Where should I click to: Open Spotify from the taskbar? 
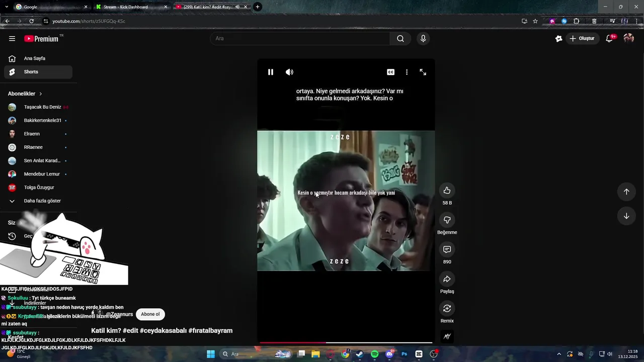[374, 354]
